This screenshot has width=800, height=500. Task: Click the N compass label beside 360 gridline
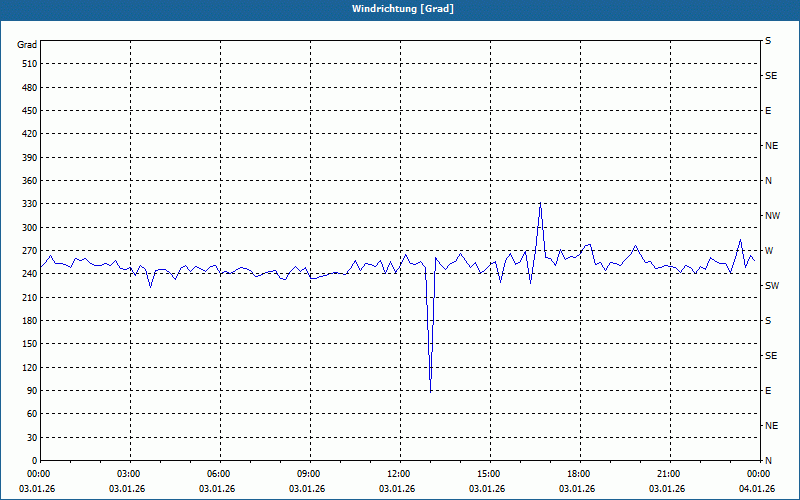tap(768, 181)
